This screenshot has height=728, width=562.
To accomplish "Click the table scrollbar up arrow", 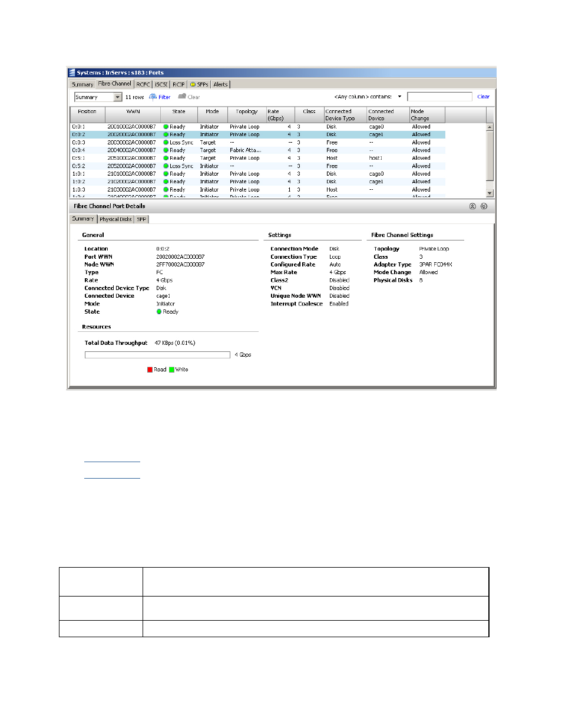I will pos(490,127).
